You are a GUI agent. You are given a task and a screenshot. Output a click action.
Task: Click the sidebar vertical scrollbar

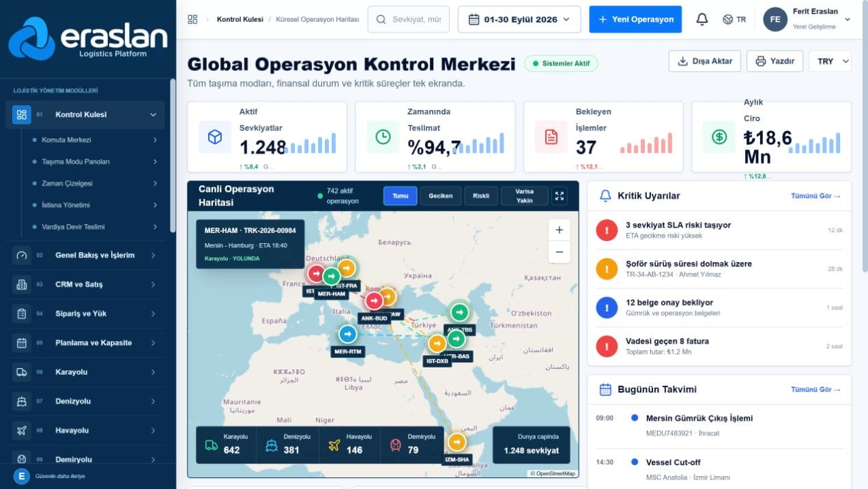pyautogui.click(x=173, y=156)
